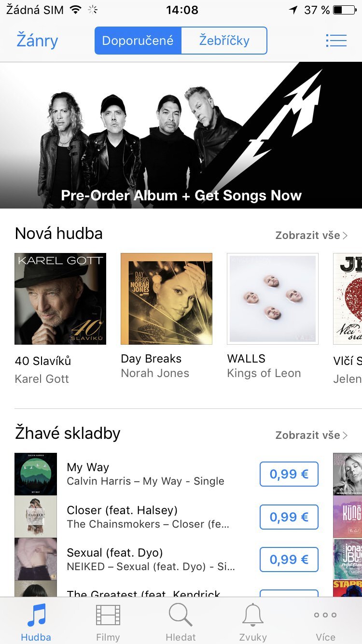Screen dimensions: 362x644
Task: Buy Sexual (feat. Dyo) for 0,99 €
Action: click(x=289, y=560)
